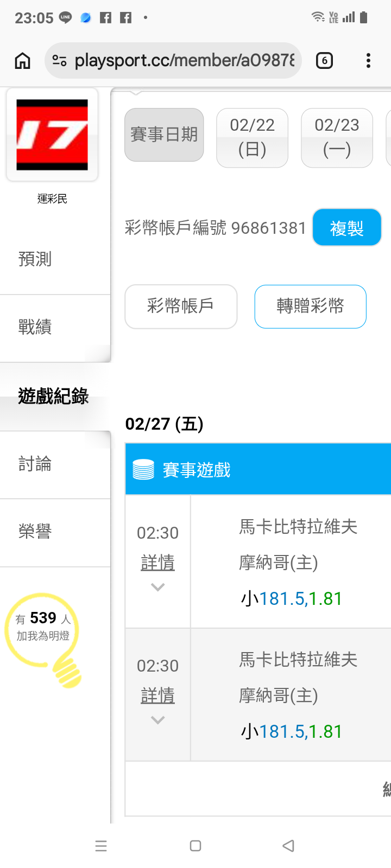Open the browser three-dot menu
391x868 pixels.
pos(368,61)
